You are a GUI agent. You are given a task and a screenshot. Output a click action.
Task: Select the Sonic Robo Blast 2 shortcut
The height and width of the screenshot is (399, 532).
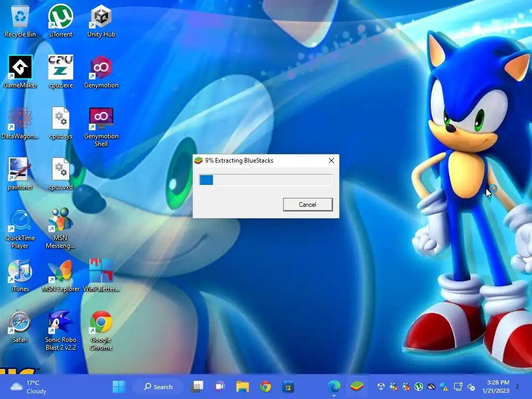pyautogui.click(x=61, y=330)
